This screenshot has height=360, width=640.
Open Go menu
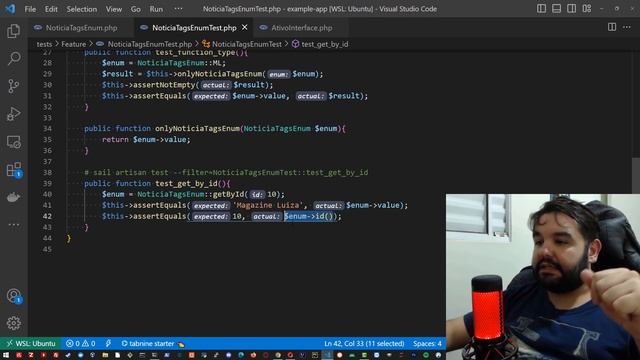[x=136, y=9]
